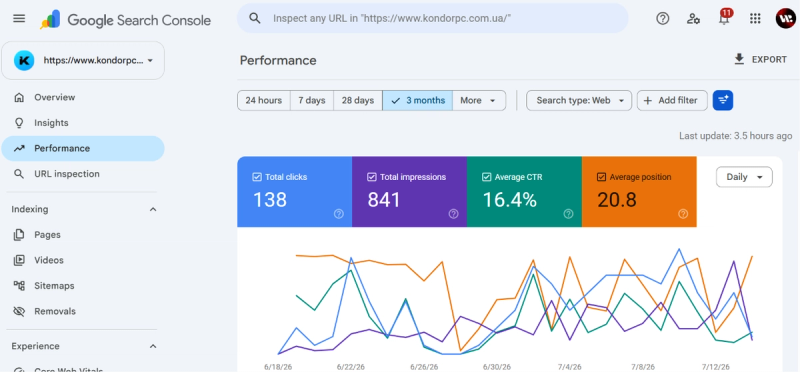Click the search magnifier icon in URL bar
This screenshot has width=800, height=372.
[x=255, y=18]
